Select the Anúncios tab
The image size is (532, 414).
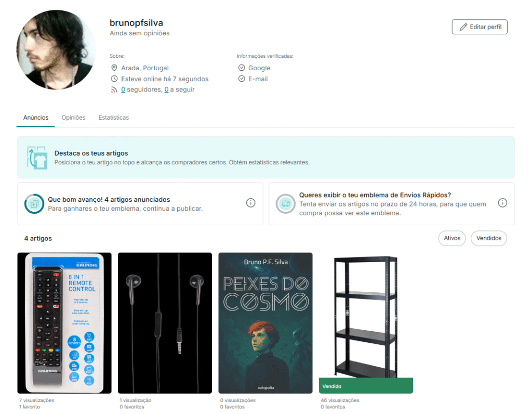36,118
